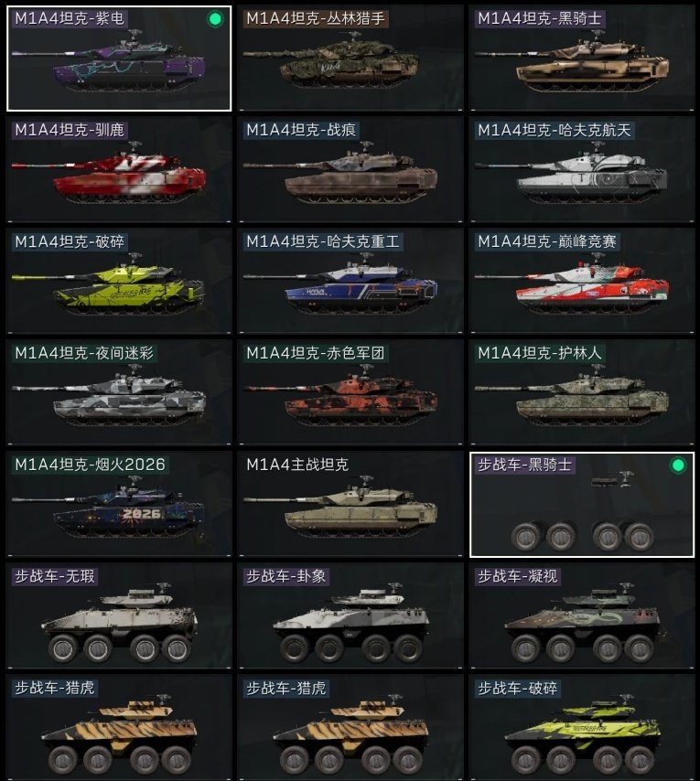Pick the M1A4坦克-黑骑士 tank skin
The width and height of the screenshot is (700, 781).
click(x=582, y=59)
